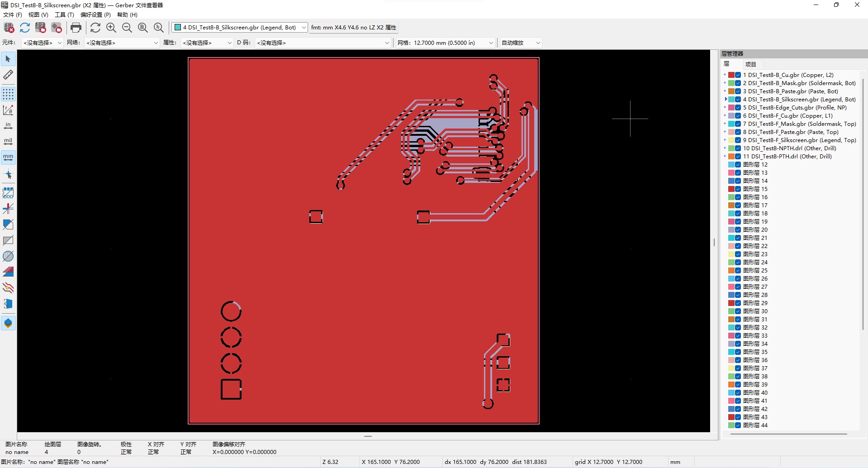This screenshot has width=868, height=468.
Task: Switch units to millimeters
Action: [x=8, y=158]
